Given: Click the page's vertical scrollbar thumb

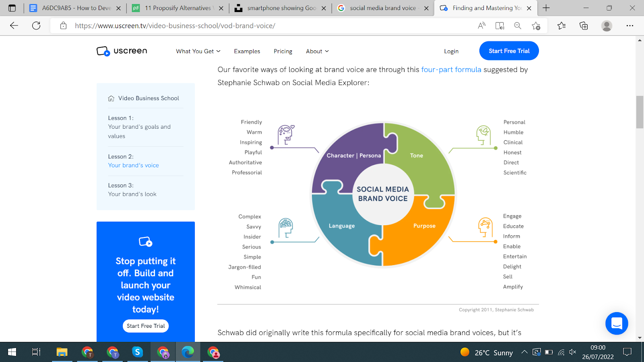Looking at the screenshot, I should 640,112.
